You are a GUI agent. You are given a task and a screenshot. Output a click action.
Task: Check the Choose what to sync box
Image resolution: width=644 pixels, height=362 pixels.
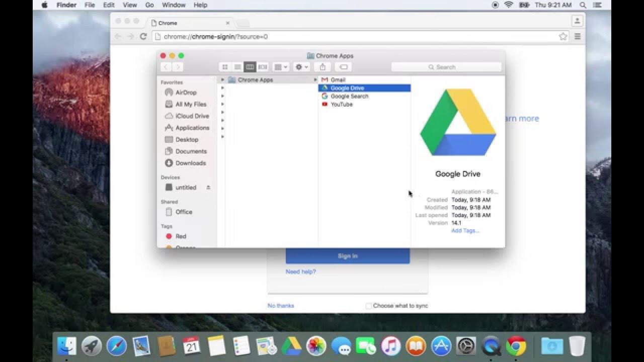(369, 306)
